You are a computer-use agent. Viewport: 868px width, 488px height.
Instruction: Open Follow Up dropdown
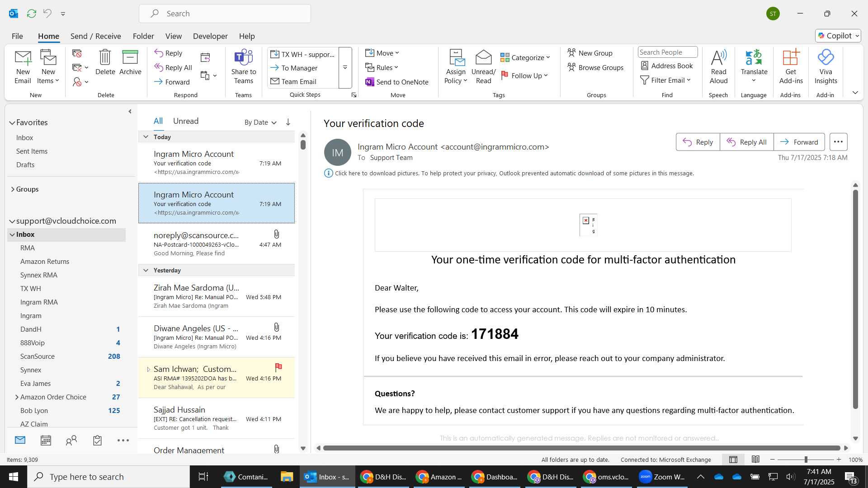[525, 75]
